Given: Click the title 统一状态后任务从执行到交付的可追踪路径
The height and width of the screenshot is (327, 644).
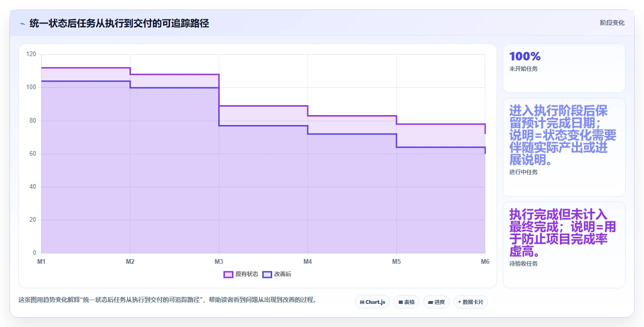Looking at the screenshot, I should click(119, 23).
